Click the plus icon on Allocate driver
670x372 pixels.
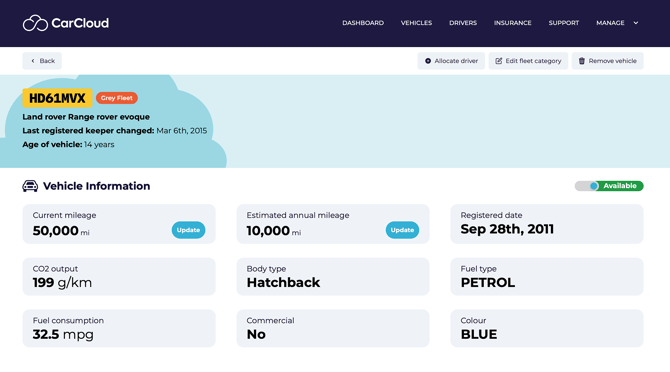pos(428,61)
